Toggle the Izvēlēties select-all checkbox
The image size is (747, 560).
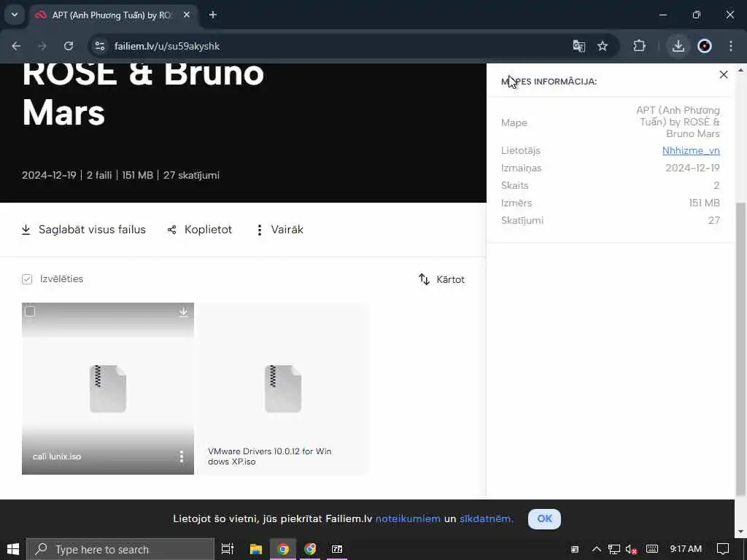point(27,279)
